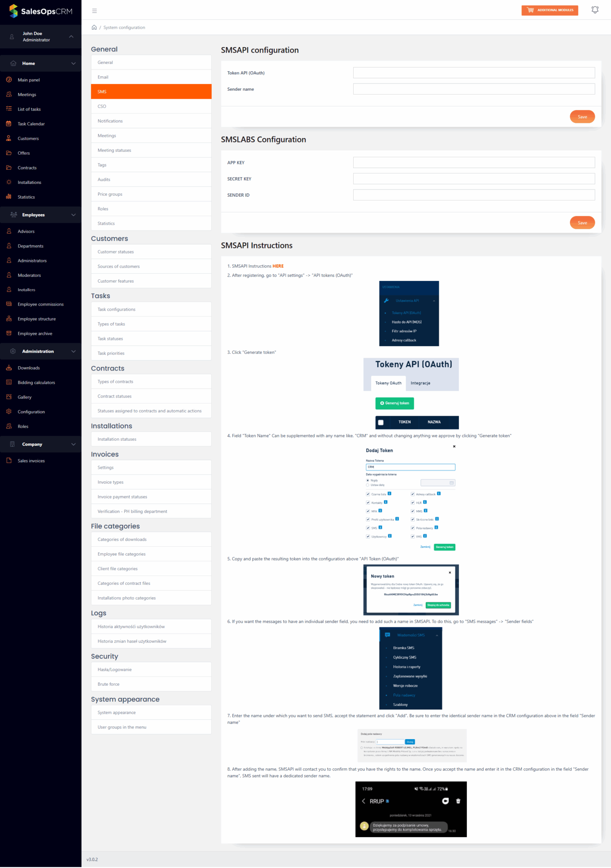The height and width of the screenshot is (868, 611).
Task: Click the Downloads icon in sidebar
Action: [9, 368]
